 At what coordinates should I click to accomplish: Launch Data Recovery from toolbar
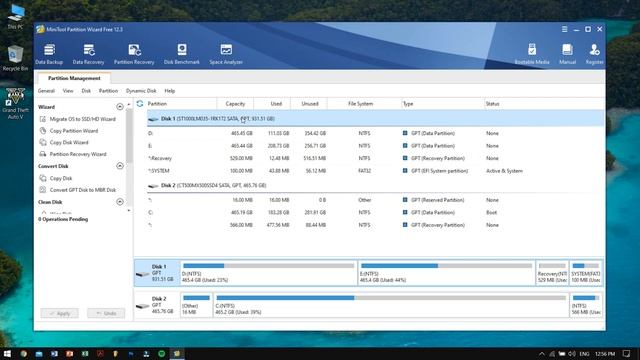tap(89, 54)
